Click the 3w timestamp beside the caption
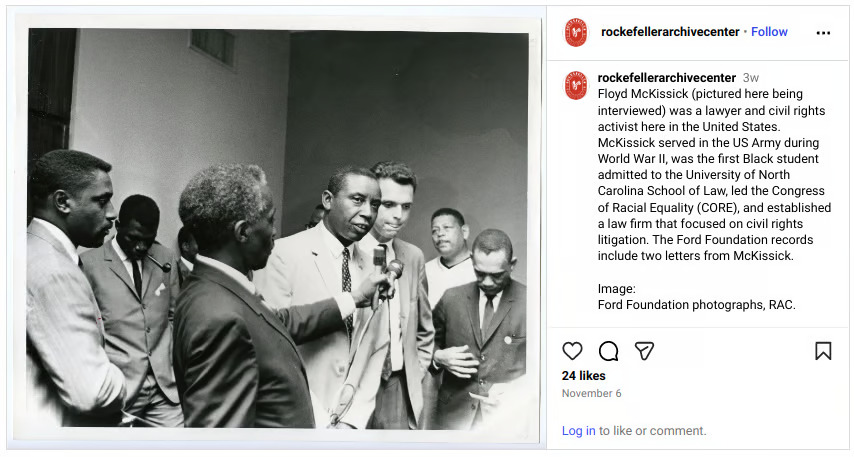Screen dimensions: 854x457 coord(751,78)
